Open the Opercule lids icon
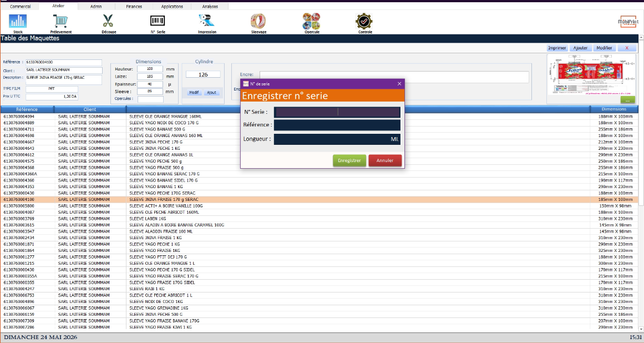This screenshot has height=343, width=644. click(311, 21)
